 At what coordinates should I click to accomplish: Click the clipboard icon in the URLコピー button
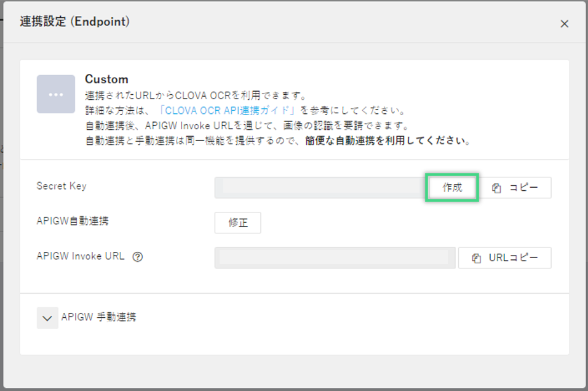coord(476,259)
